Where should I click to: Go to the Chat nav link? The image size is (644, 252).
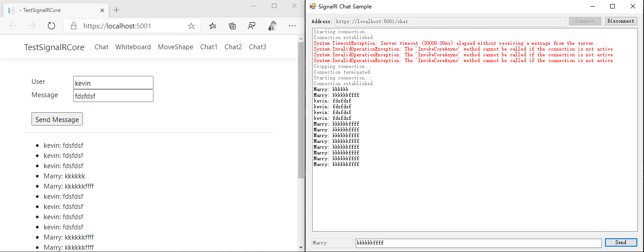(102, 47)
